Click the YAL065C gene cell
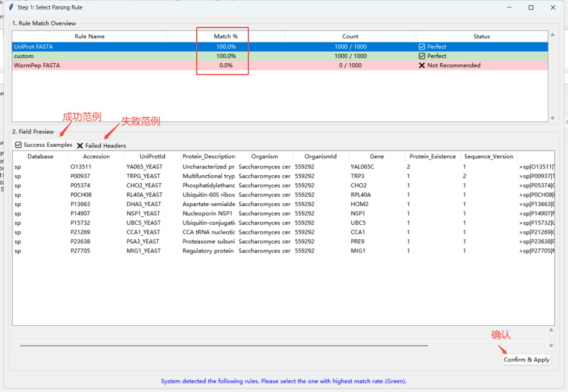 [x=362, y=167]
